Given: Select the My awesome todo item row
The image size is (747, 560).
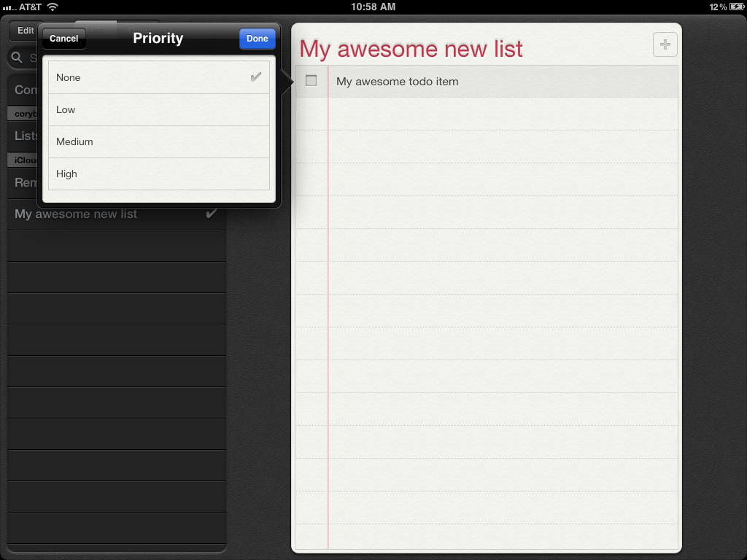Looking at the screenshot, I should pyautogui.click(x=496, y=82).
